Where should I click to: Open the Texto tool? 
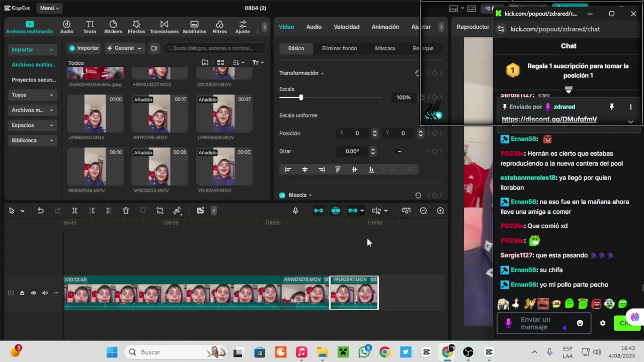tap(90, 27)
